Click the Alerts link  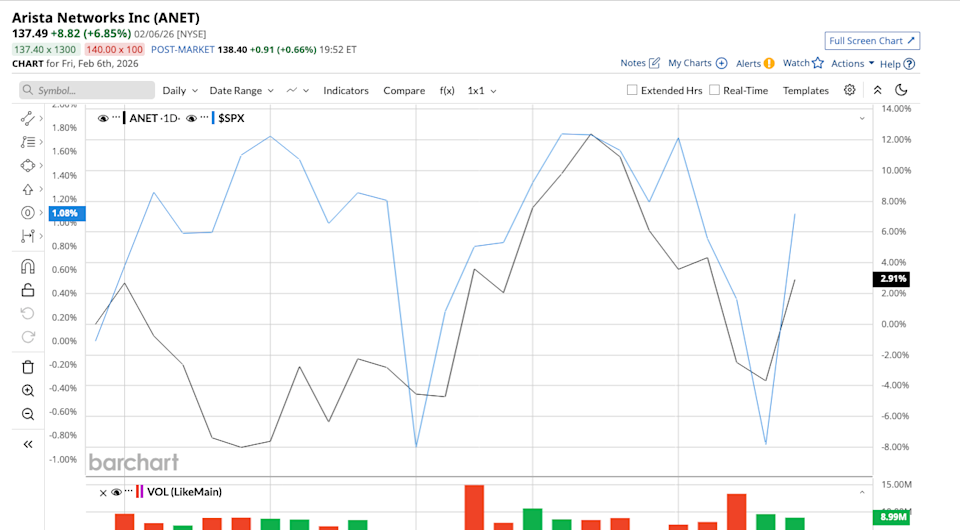(748, 64)
